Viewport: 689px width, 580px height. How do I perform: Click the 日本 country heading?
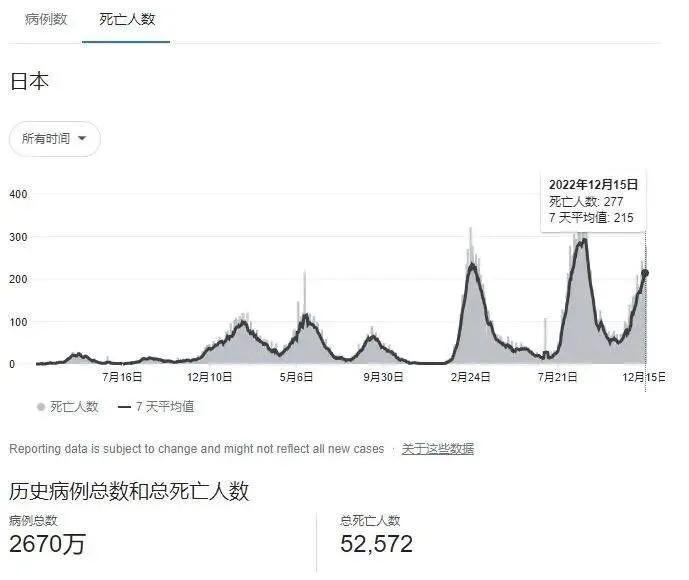point(29,82)
